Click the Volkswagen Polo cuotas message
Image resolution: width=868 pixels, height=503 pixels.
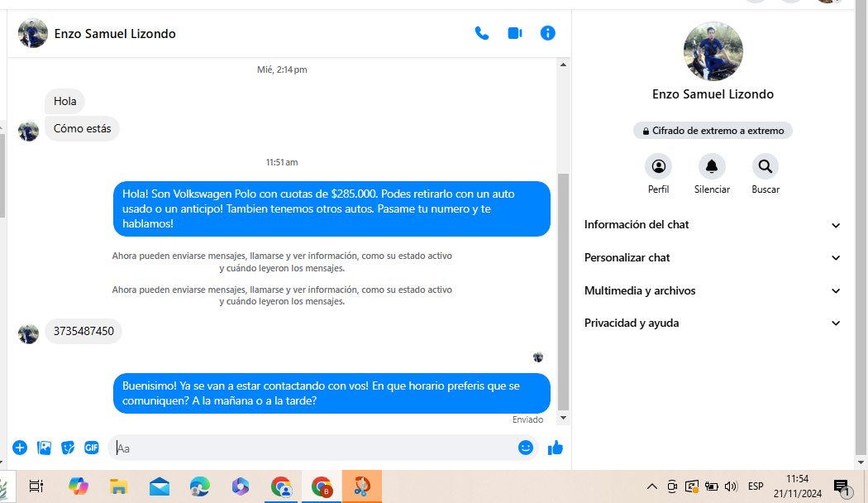pyautogui.click(x=331, y=208)
